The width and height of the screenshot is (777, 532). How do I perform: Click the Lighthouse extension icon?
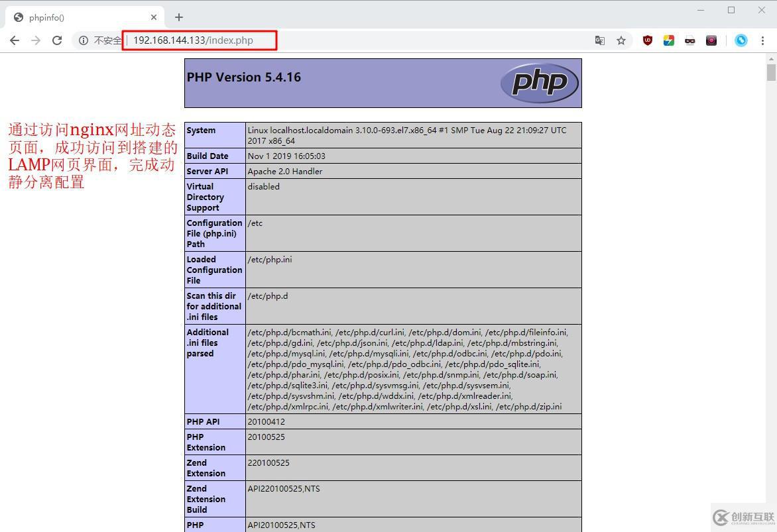pos(668,40)
